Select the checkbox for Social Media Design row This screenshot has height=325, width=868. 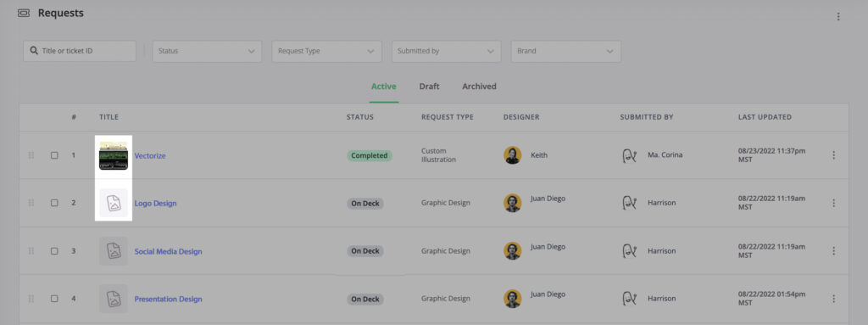point(54,250)
